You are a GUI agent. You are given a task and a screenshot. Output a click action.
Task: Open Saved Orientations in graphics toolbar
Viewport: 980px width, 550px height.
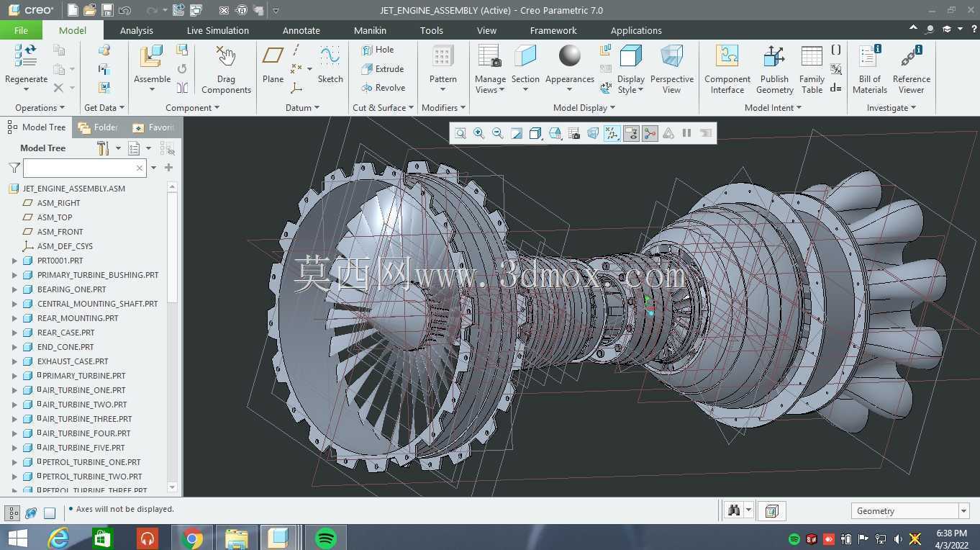[555, 133]
